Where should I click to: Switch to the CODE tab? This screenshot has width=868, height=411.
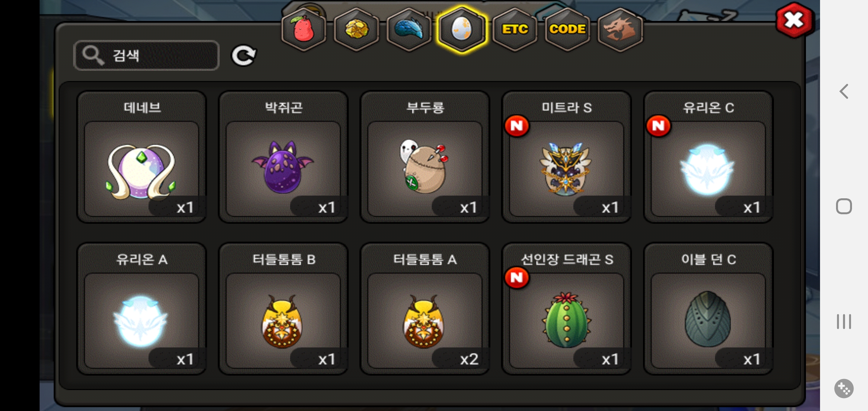pyautogui.click(x=567, y=29)
